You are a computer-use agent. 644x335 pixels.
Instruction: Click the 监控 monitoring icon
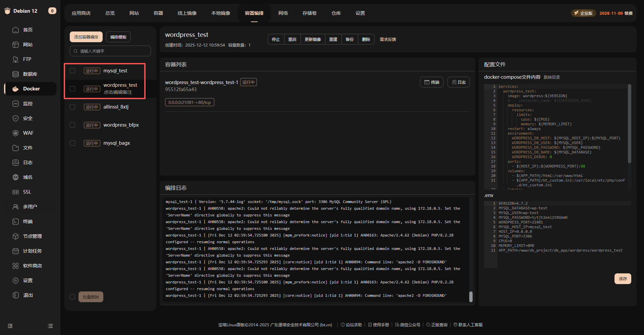(x=15, y=104)
